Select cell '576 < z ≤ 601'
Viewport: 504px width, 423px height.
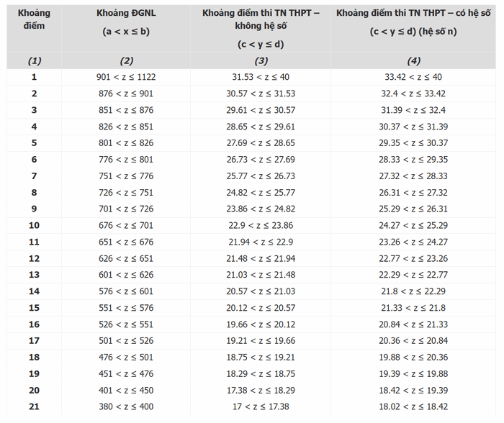[x=126, y=291]
